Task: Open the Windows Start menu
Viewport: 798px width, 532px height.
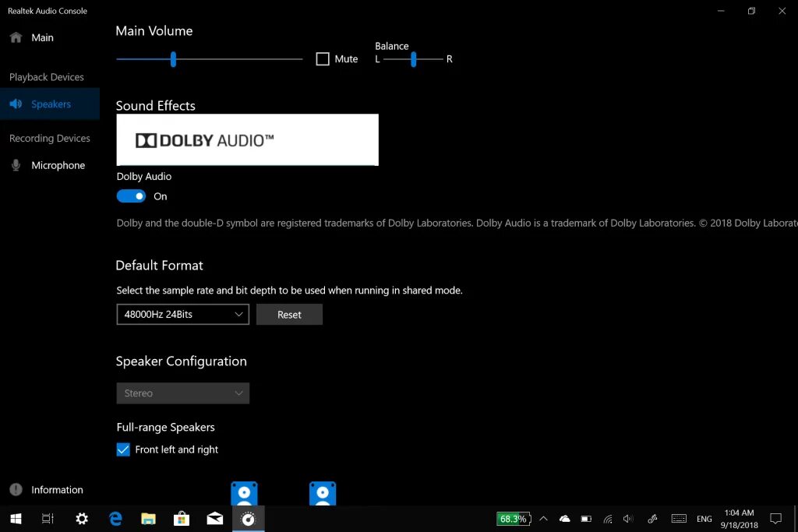Action: click(x=16, y=519)
